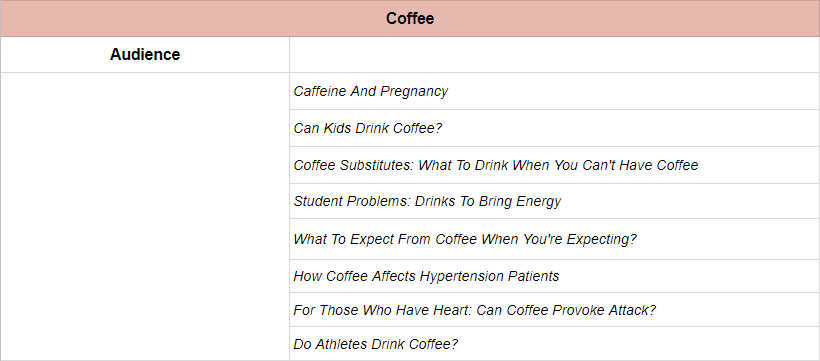Click What To Expect From Coffee cell
The image size is (820, 361).
[x=554, y=239]
